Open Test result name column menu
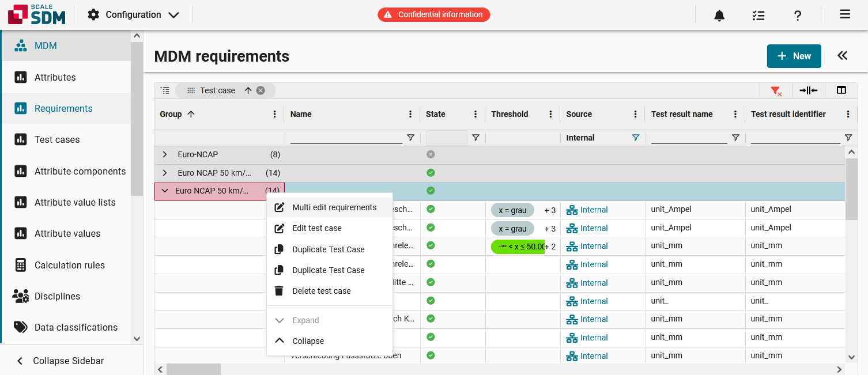The width and height of the screenshot is (868, 375). tap(735, 114)
